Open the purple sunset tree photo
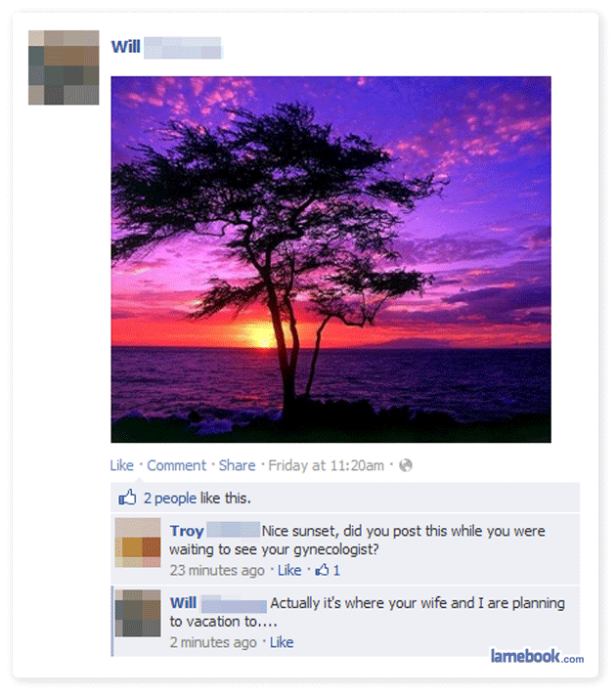 330,259
